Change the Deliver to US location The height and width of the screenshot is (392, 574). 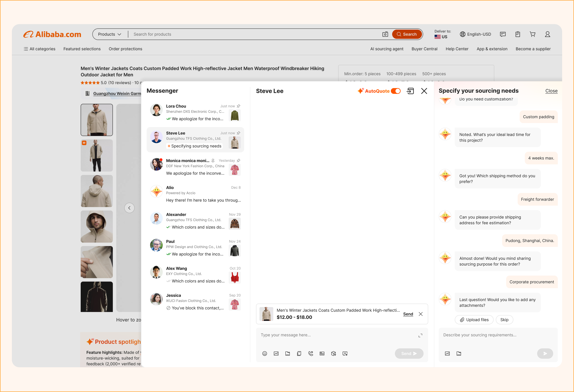442,34
